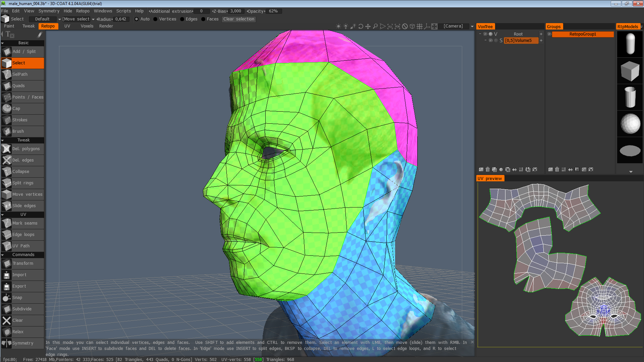Adjust the Opacity value field

click(x=273, y=11)
